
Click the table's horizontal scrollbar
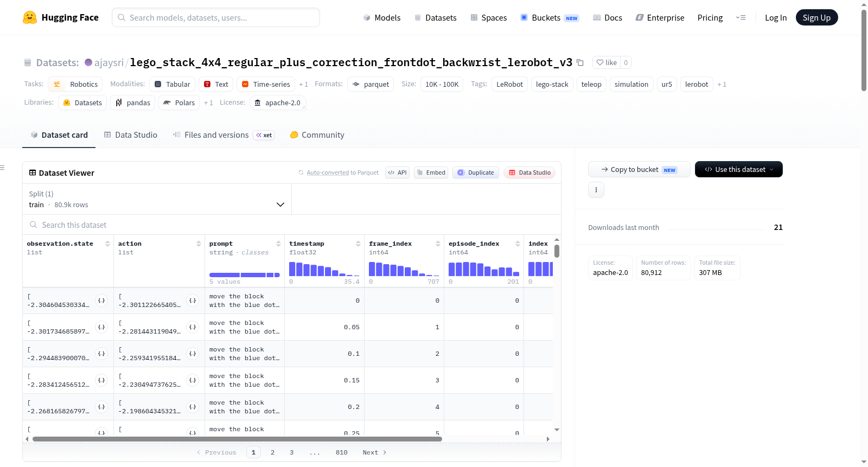[237, 439]
